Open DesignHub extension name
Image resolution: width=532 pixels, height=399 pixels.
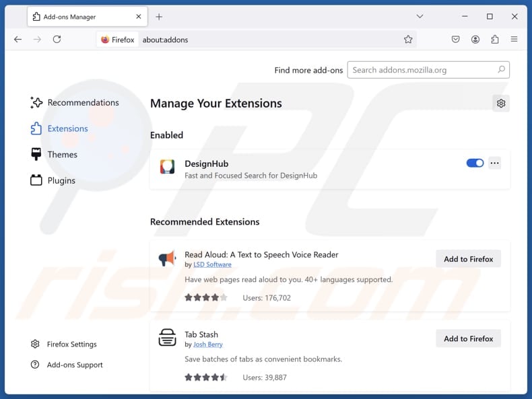206,164
